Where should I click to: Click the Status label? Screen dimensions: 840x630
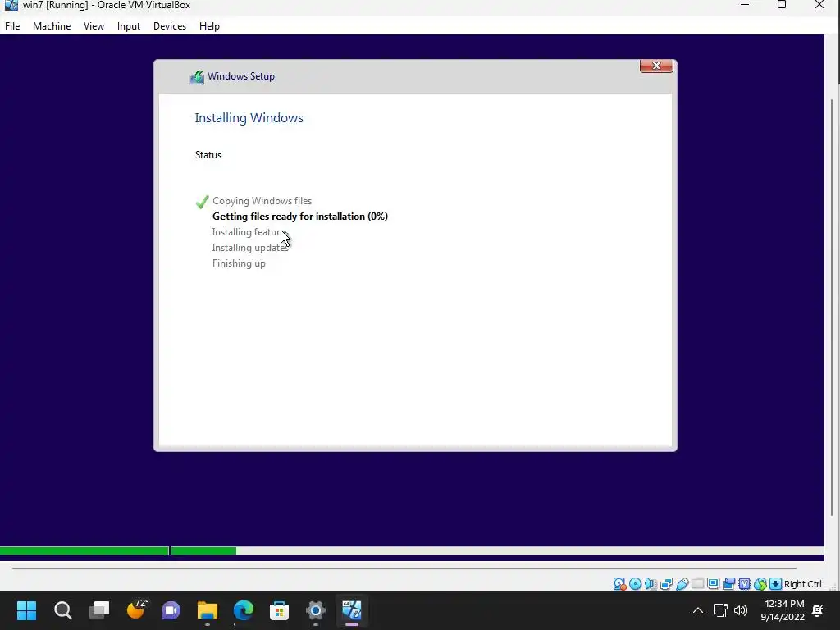208,155
